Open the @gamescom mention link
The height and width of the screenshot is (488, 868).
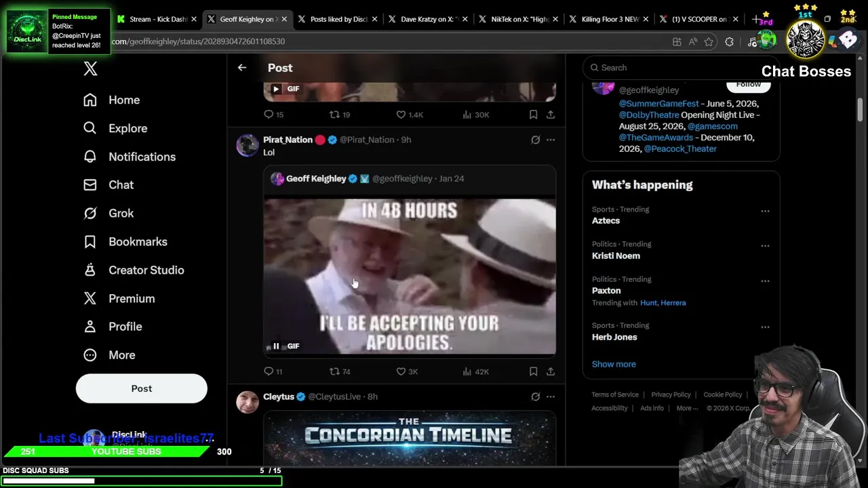click(713, 126)
